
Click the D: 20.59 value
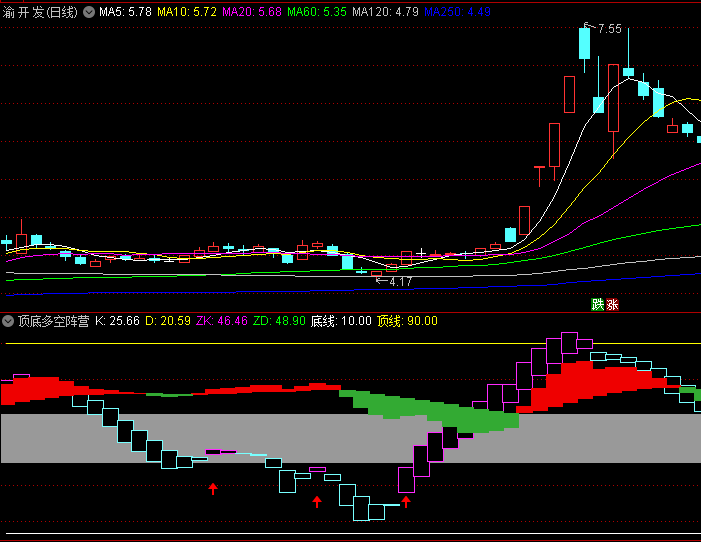tap(168, 321)
